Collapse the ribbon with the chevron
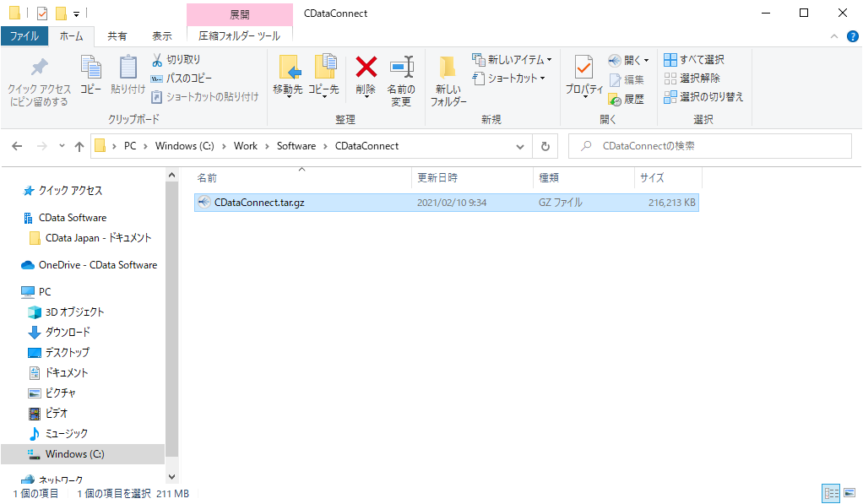 coord(834,36)
